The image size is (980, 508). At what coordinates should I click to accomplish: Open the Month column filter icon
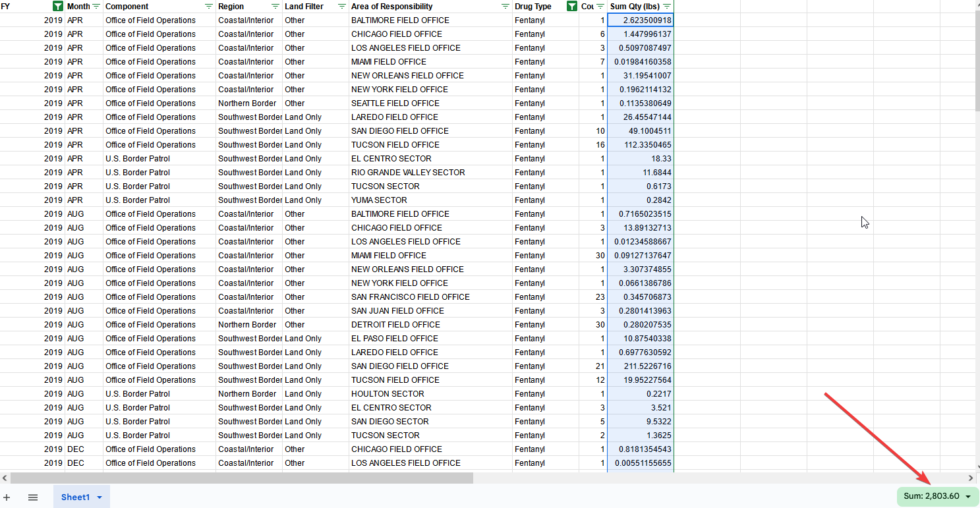(97, 6)
